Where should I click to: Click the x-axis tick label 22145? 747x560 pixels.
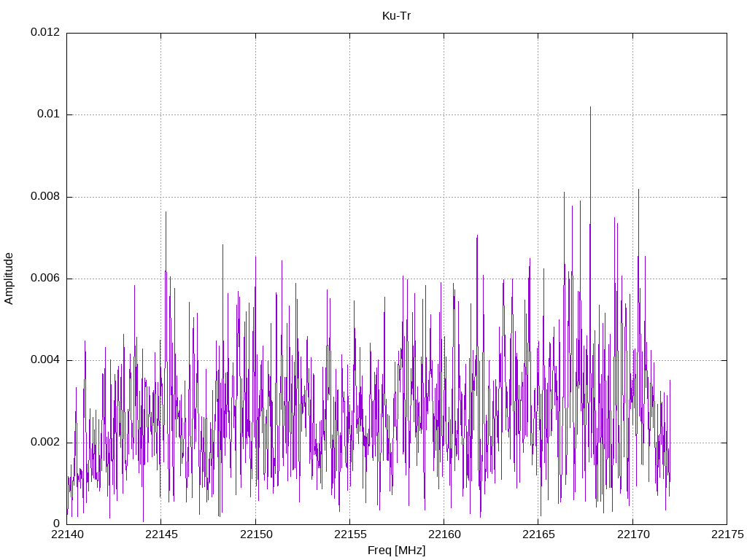pos(161,534)
